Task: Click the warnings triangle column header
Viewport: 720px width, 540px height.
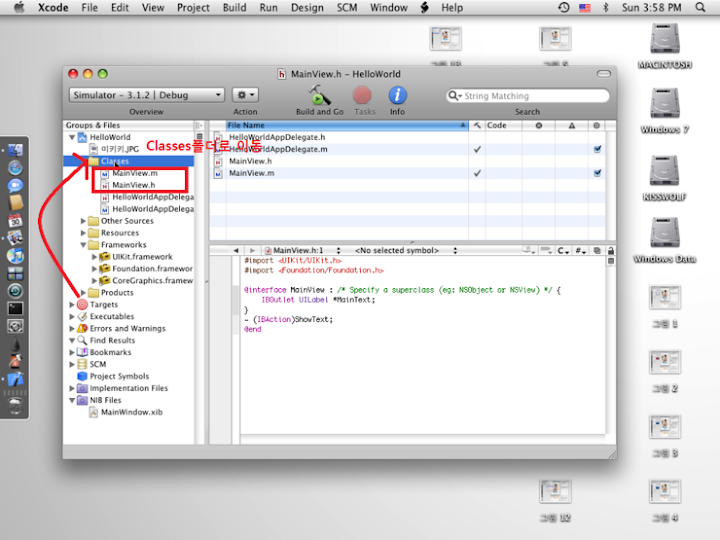Action: (x=572, y=125)
